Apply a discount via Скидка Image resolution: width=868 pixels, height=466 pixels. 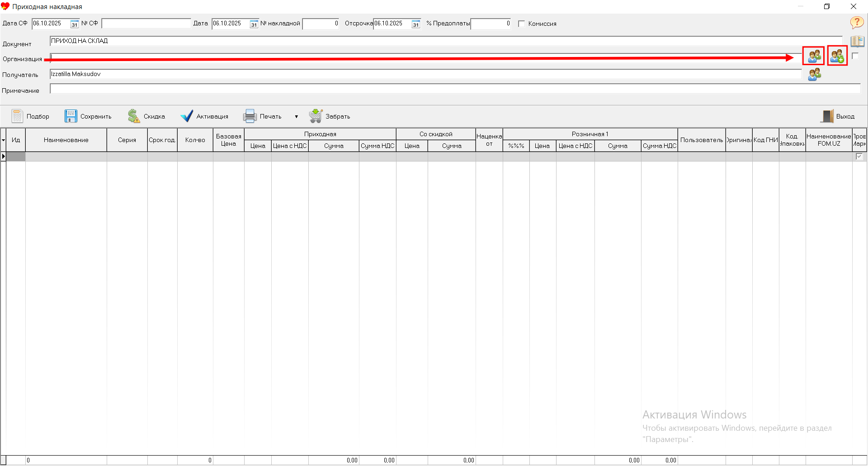click(146, 116)
